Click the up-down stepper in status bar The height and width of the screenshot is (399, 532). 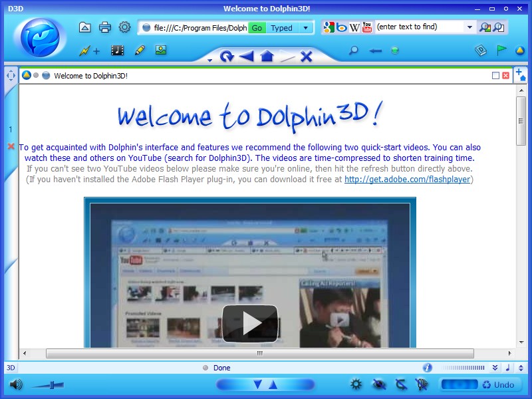[x=521, y=368]
